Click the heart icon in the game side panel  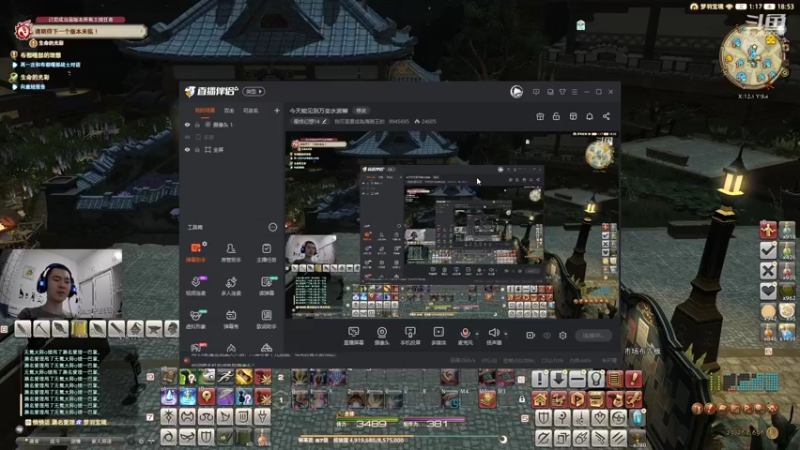768,291
